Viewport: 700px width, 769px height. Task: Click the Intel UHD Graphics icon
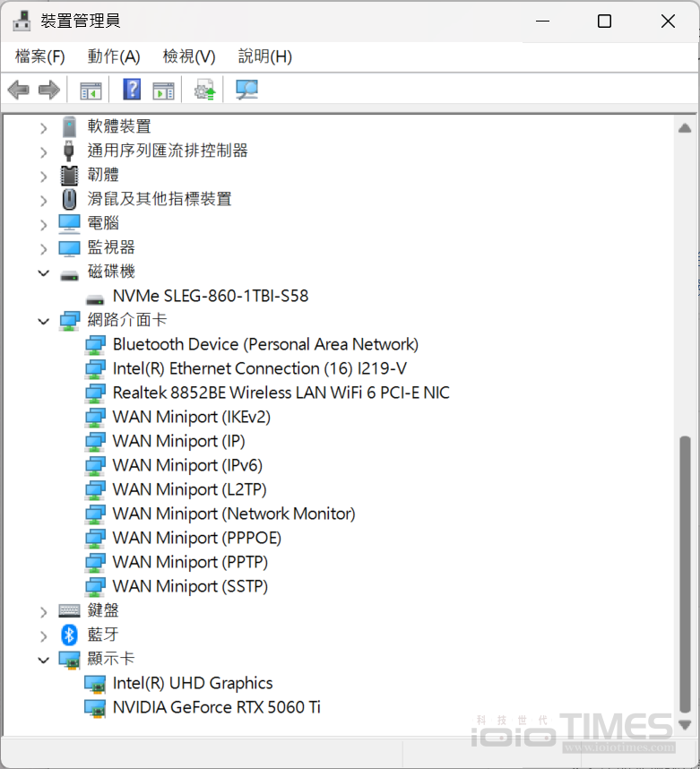(x=95, y=684)
